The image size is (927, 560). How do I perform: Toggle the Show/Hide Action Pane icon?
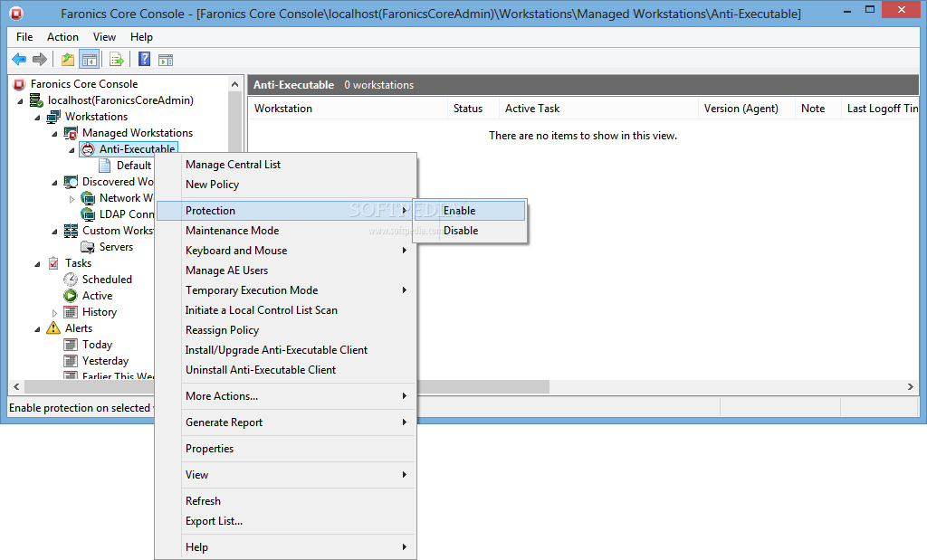click(166, 59)
